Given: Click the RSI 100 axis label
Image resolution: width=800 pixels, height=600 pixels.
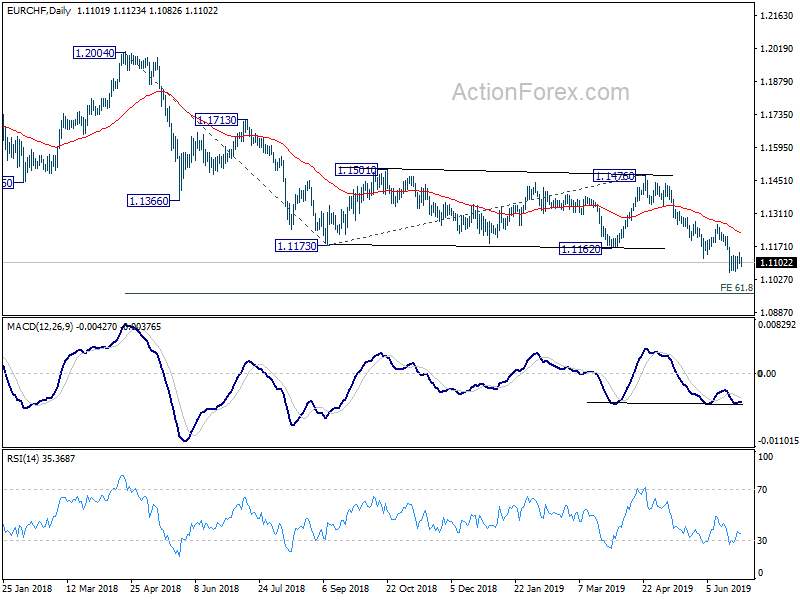Looking at the screenshot, I should coord(765,457).
